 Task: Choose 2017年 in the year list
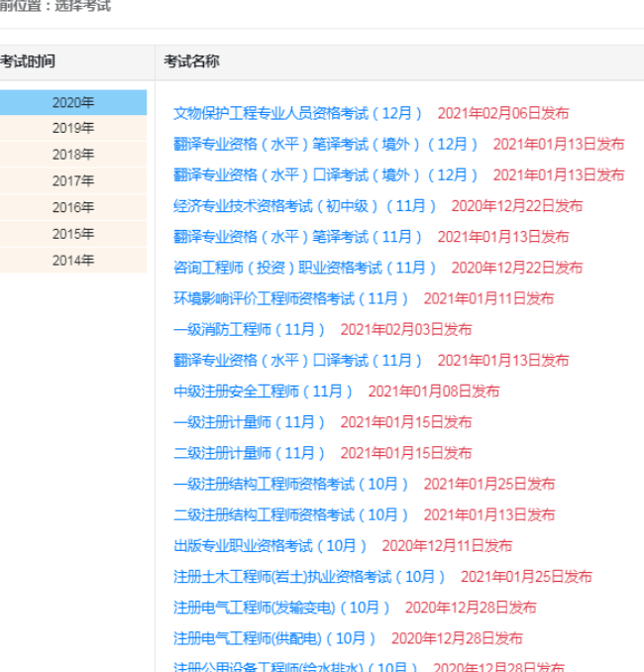[x=73, y=181]
